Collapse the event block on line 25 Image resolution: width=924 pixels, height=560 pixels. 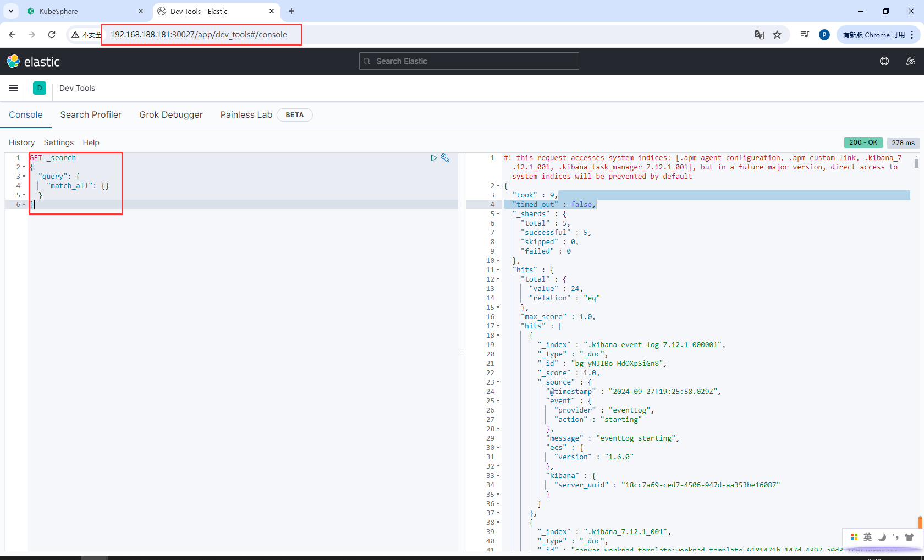(498, 401)
